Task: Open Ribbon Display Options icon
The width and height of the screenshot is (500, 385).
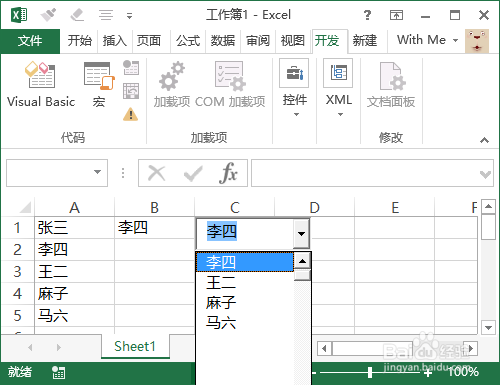Action: pyautogui.click(x=396, y=15)
